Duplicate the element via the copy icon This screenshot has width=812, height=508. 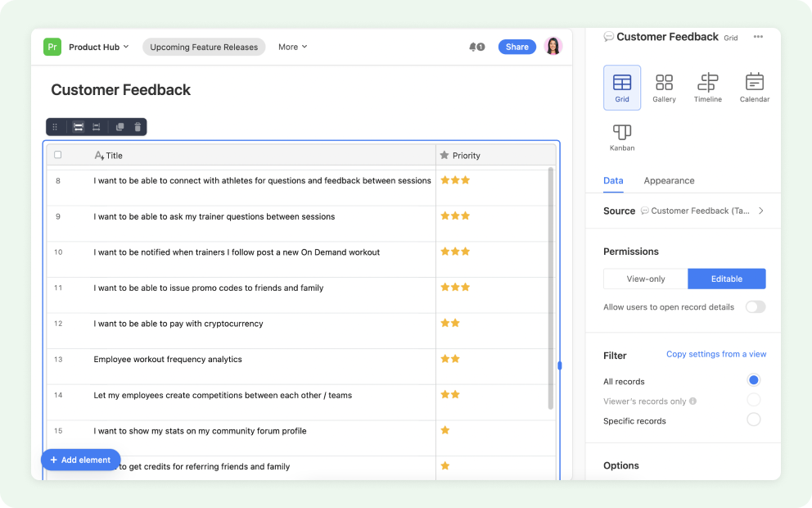(120, 126)
